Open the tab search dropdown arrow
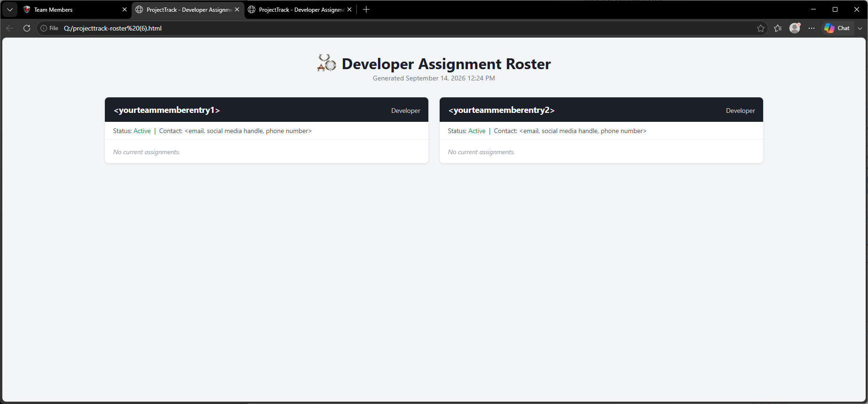The height and width of the screenshot is (404, 868). pos(9,9)
